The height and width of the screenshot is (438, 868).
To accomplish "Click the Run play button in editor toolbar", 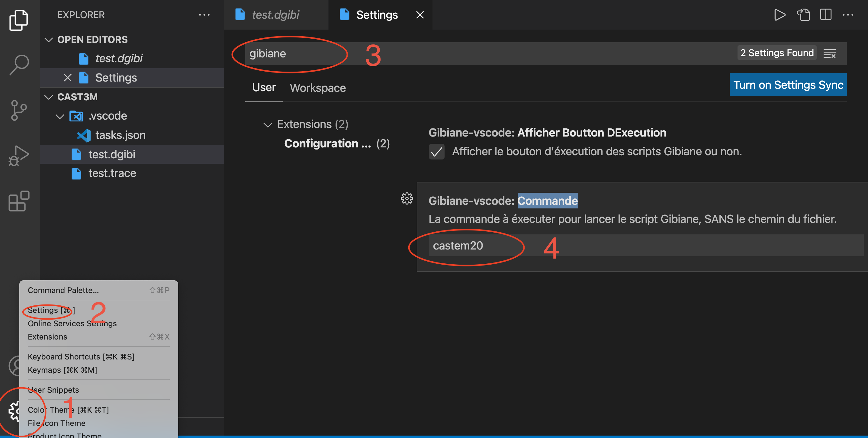I will click(780, 15).
